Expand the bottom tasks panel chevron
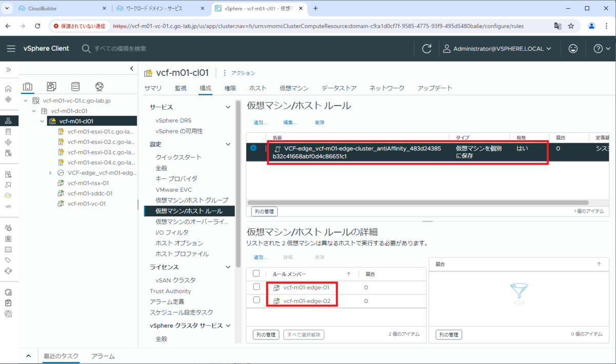The height and width of the screenshot is (364, 616). [x=28, y=356]
